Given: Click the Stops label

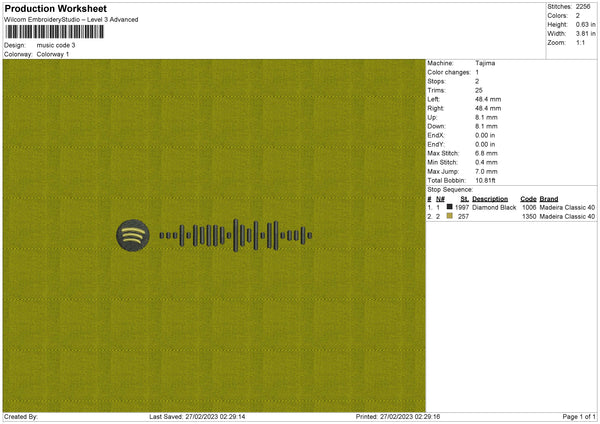Looking at the screenshot, I should point(436,82).
